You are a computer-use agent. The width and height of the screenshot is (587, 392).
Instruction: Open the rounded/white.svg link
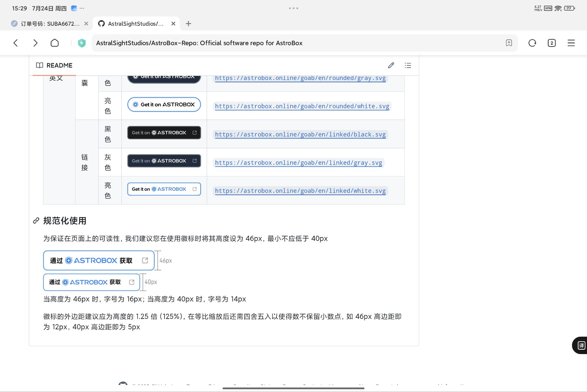pyautogui.click(x=302, y=106)
